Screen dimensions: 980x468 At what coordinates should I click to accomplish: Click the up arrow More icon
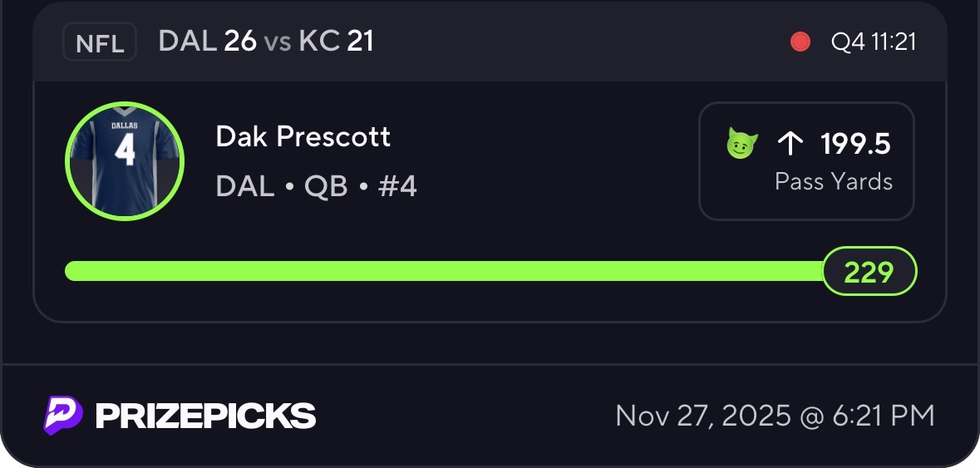click(790, 145)
